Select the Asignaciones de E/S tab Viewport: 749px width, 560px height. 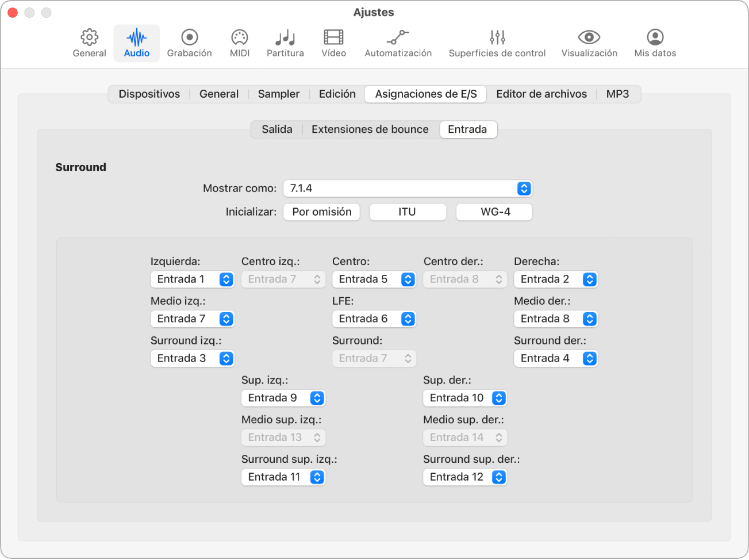(x=426, y=94)
